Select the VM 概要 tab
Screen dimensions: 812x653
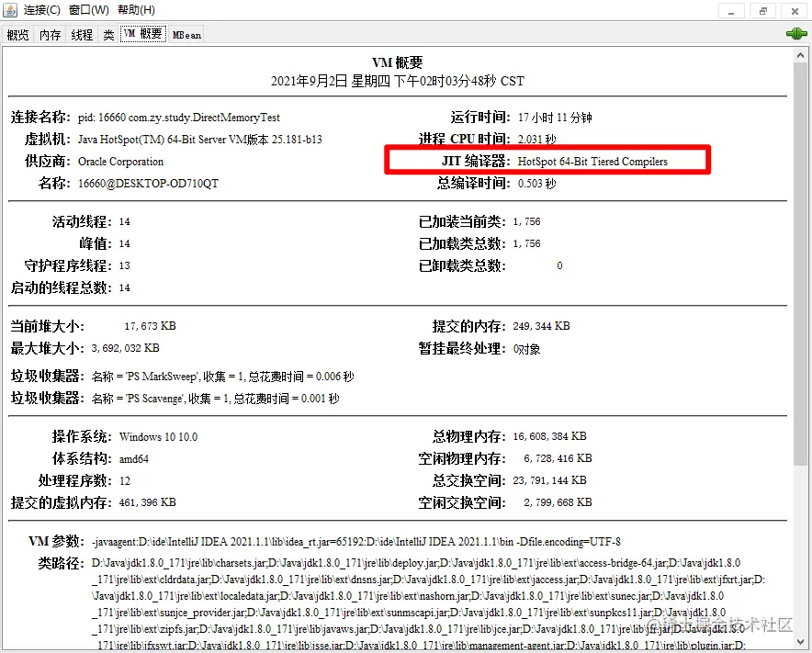(143, 34)
